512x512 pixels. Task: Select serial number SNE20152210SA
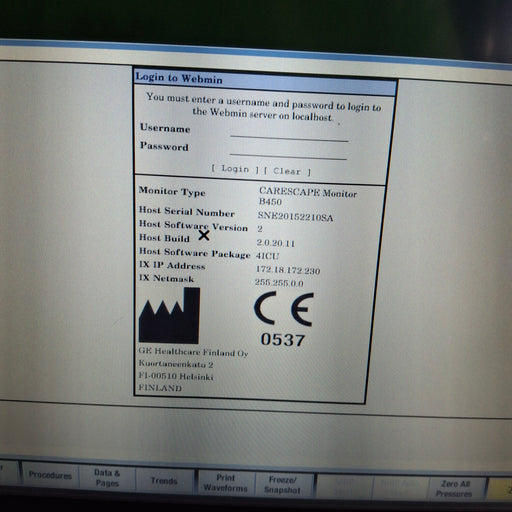[x=295, y=217]
